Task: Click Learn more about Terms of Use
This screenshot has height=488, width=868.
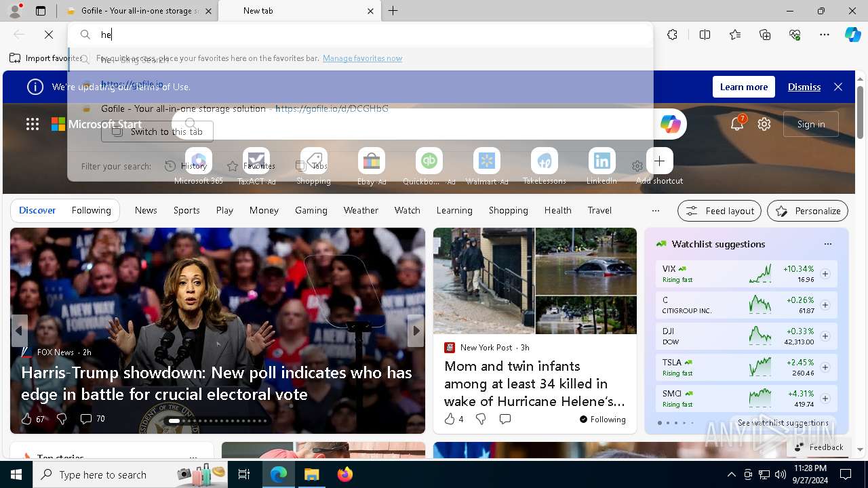Action: 744,87
